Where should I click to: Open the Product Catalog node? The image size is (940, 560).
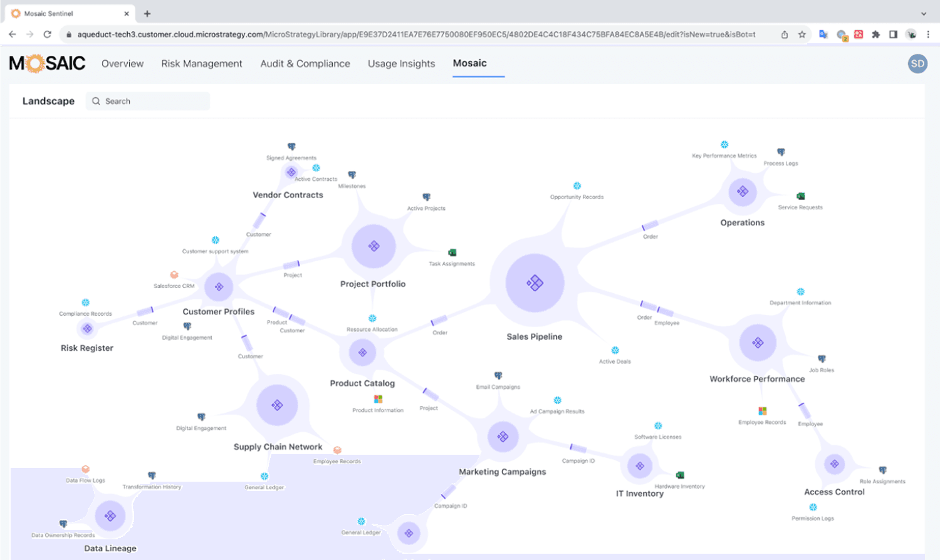(x=362, y=353)
